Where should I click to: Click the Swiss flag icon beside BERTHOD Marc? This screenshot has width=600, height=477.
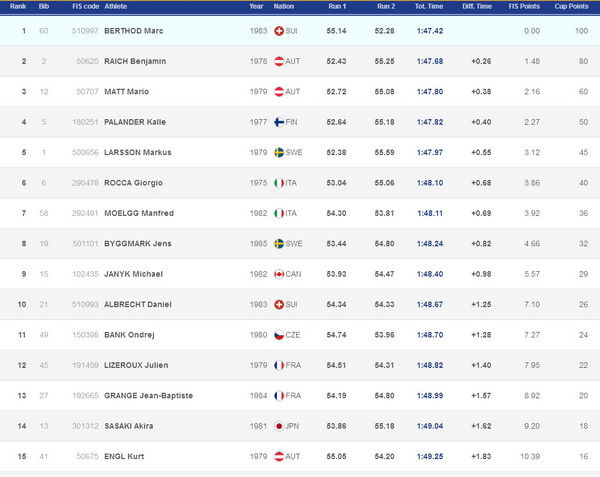[279, 31]
